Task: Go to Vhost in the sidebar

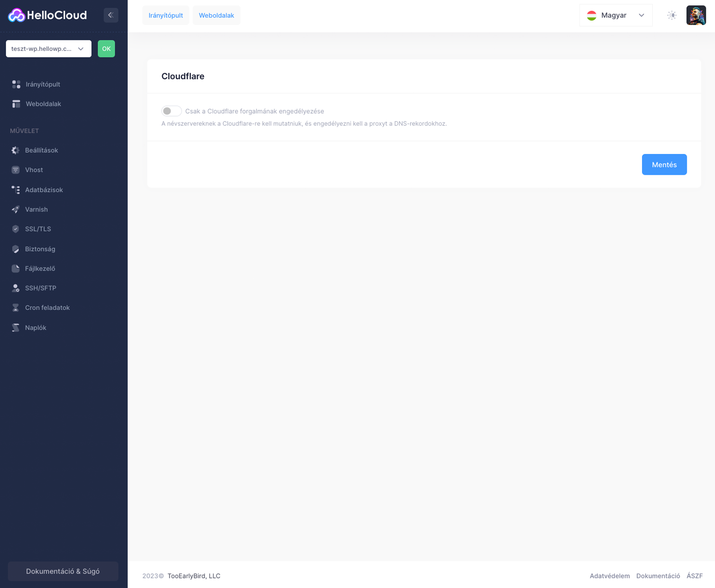Action: 34,170
